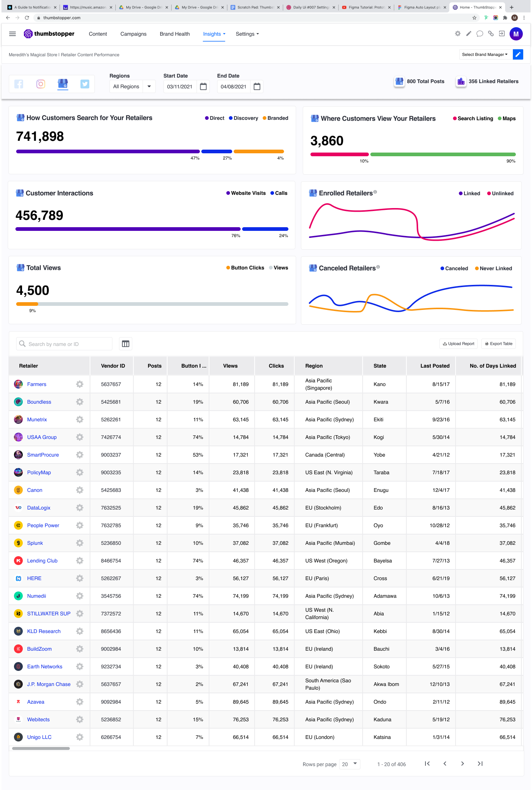Expand the All Regions dropdown

tap(132, 86)
